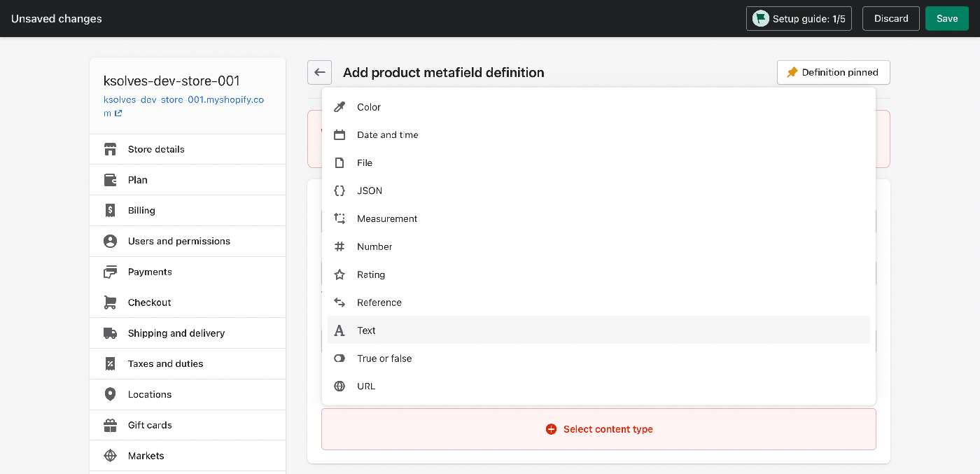Open Shipping and delivery settings
Viewport: 980px width, 474px height.
tap(188, 333)
